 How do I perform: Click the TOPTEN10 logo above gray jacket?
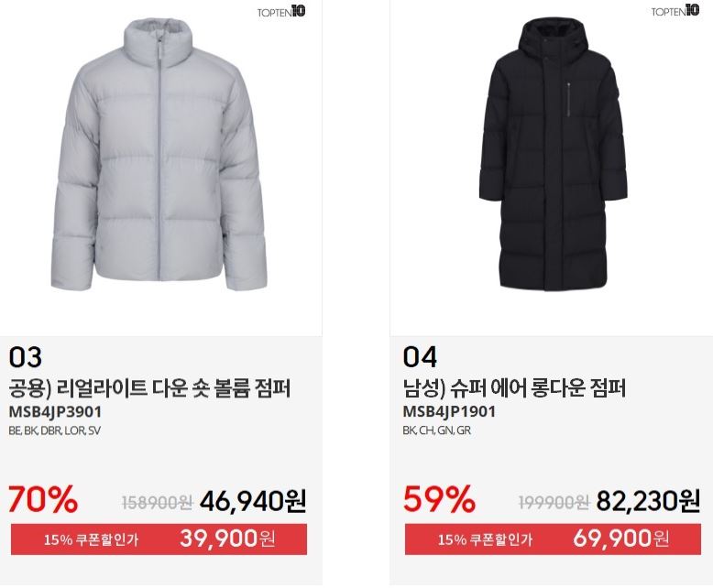[281, 11]
